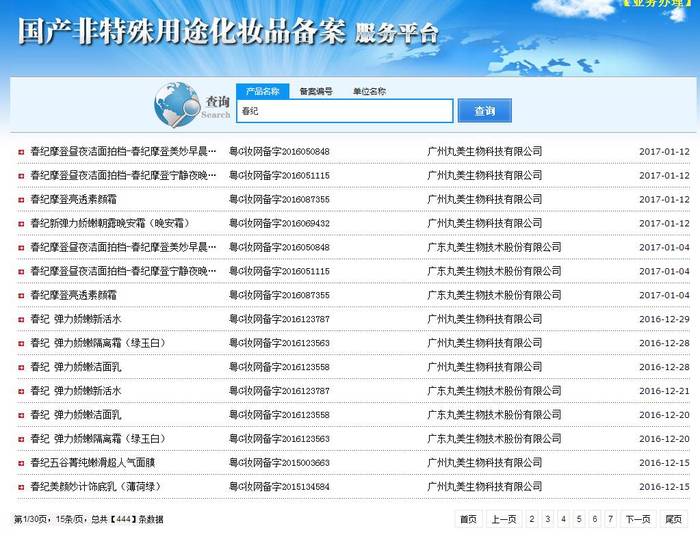Go to page 7
The height and width of the screenshot is (537, 700).
point(610,519)
